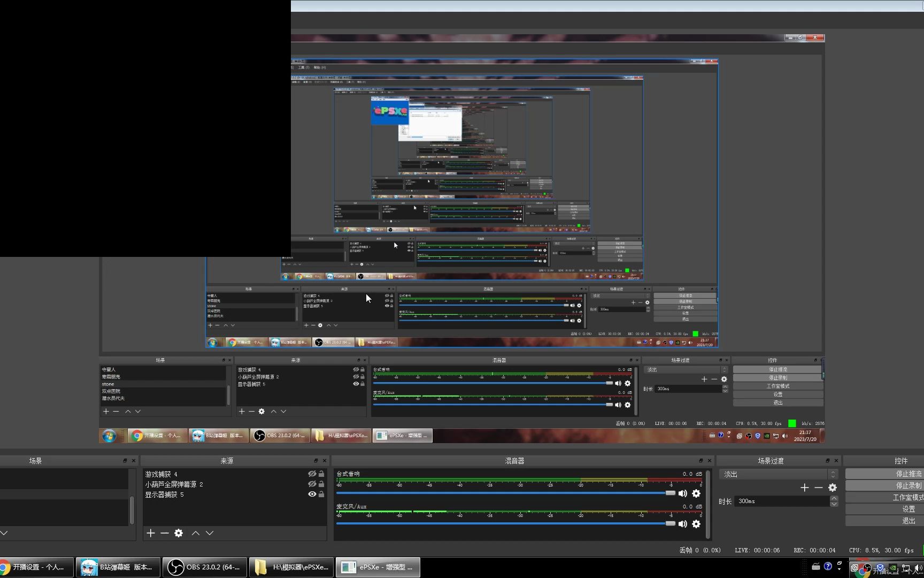Close the 场景过渡 dock panel

coord(836,461)
